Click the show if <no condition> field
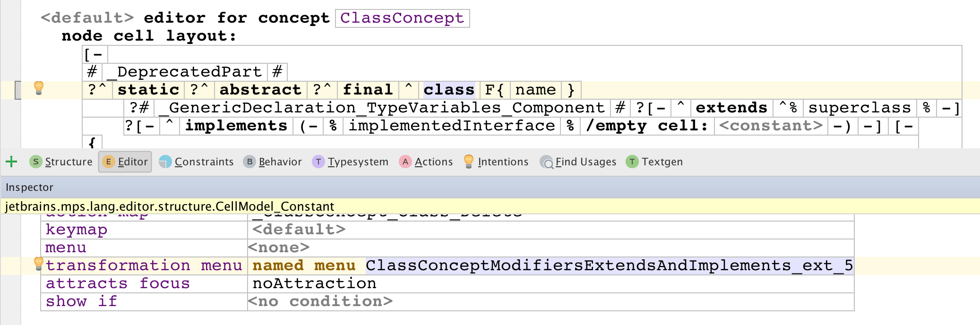Screen dimensions: 980x325 point(320,301)
